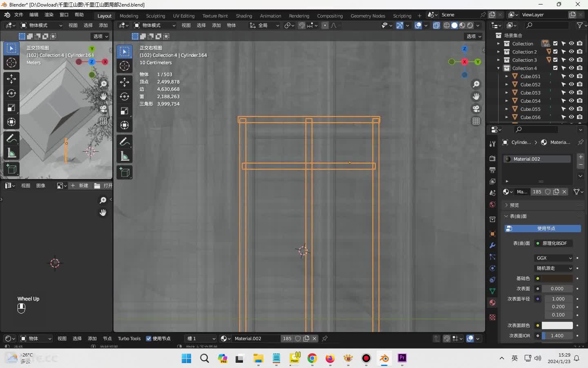Click the zoom magnifier in right viewport
Viewport: 588px width, 368px height.
(x=476, y=84)
